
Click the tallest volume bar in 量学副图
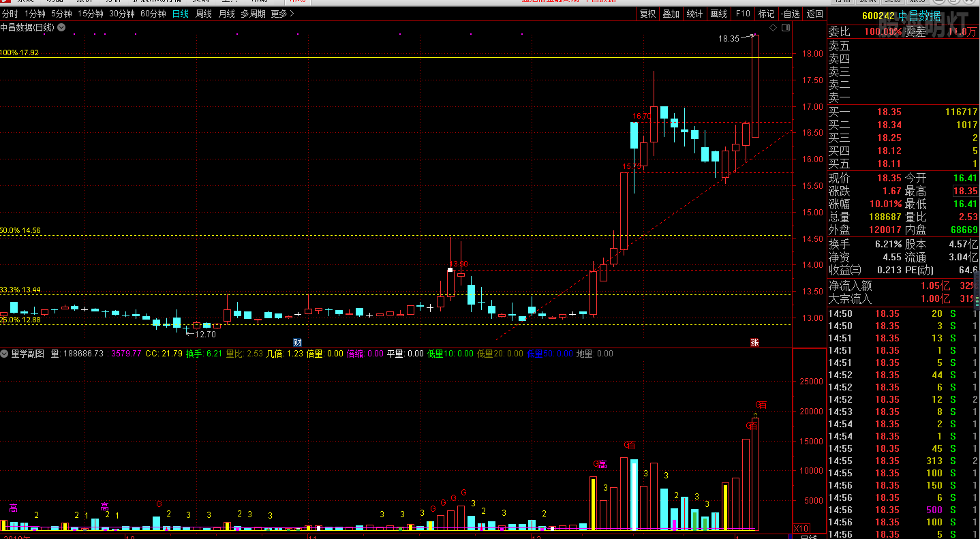point(755,474)
